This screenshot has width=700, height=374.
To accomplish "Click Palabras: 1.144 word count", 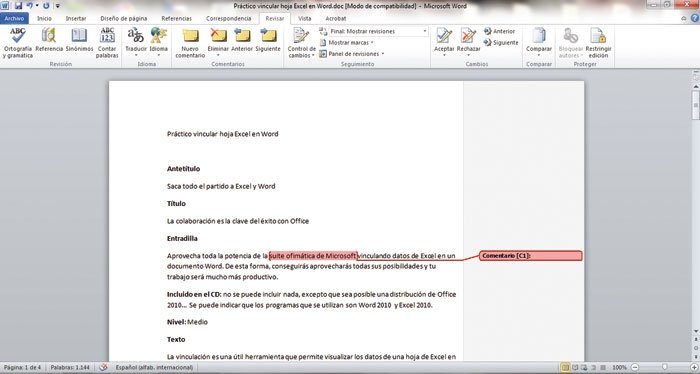I will [x=70, y=367].
